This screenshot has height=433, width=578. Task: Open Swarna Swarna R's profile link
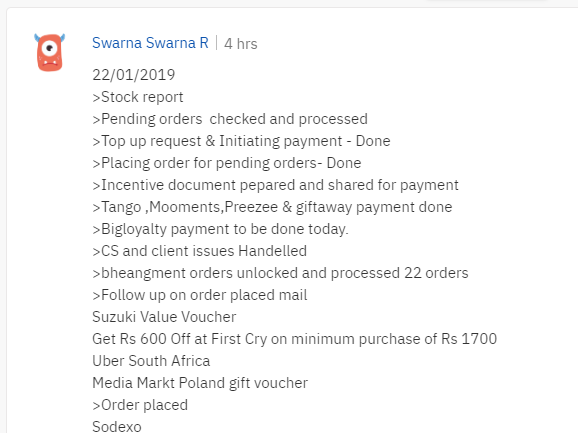click(x=150, y=43)
